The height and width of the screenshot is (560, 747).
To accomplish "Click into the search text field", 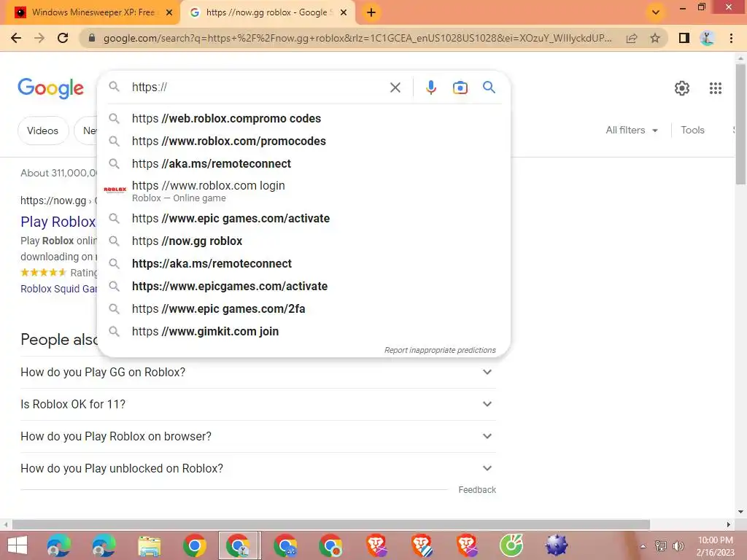I will [x=258, y=87].
